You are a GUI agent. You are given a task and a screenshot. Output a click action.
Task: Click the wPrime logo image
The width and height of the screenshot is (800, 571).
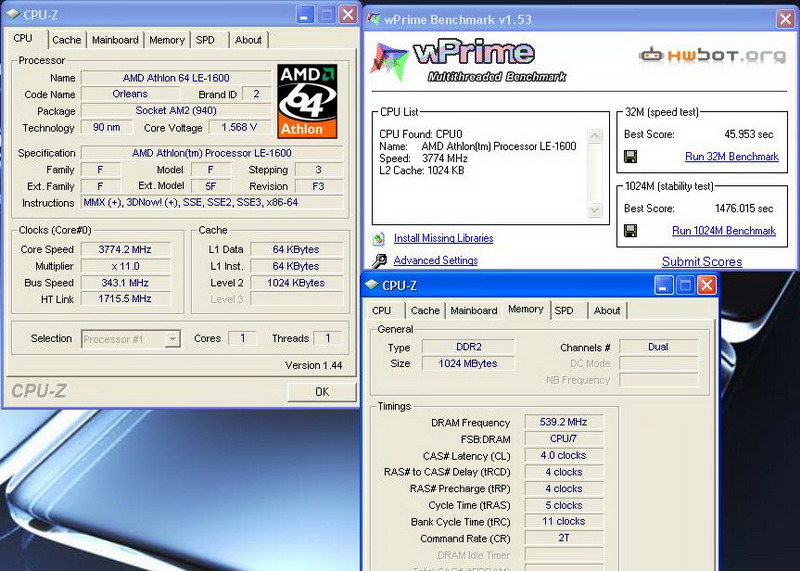point(469,61)
